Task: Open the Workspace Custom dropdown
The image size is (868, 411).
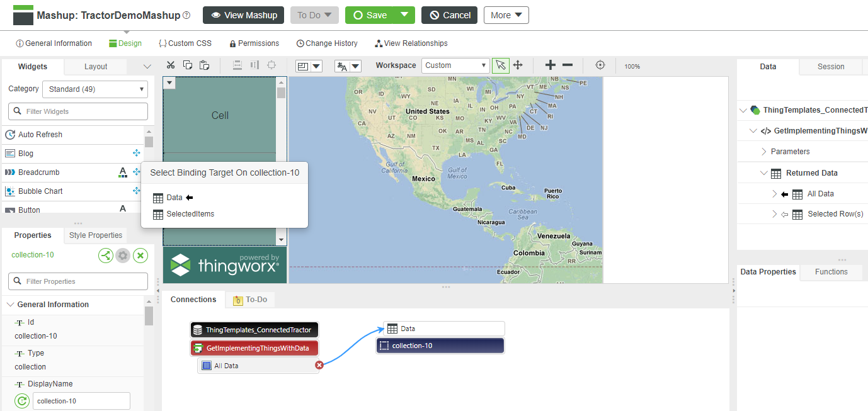Action: 455,65
